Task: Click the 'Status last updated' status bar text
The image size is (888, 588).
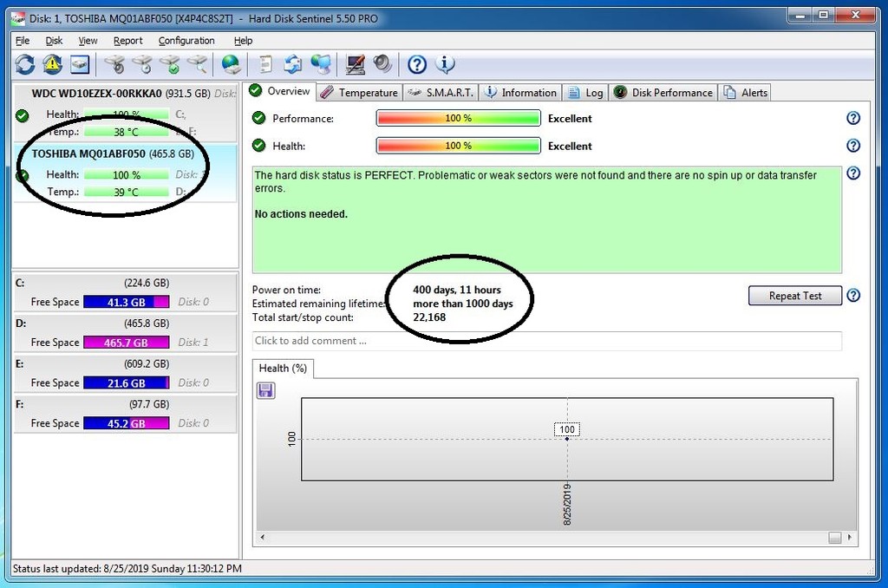Action: pos(127,568)
